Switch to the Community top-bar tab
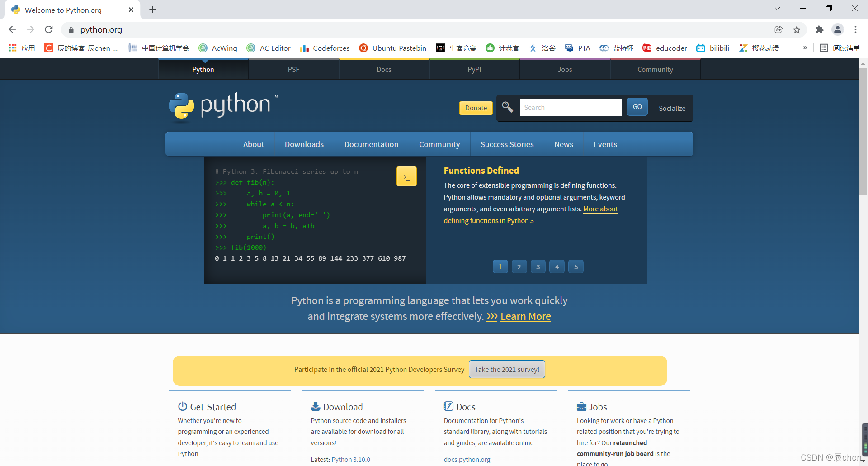This screenshot has width=868, height=466. [x=656, y=69]
